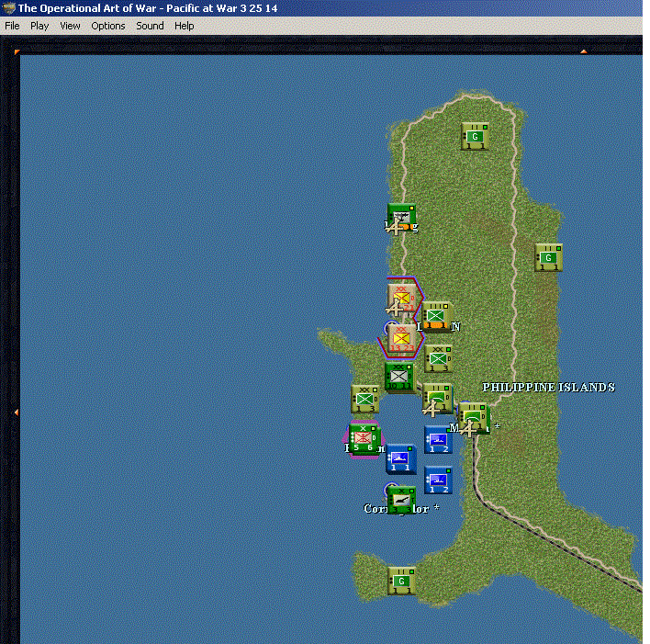Select the artillery unit stacked on Manila
This screenshot has height=644, width=650.
pyautogui.click(x=473, y=417)
